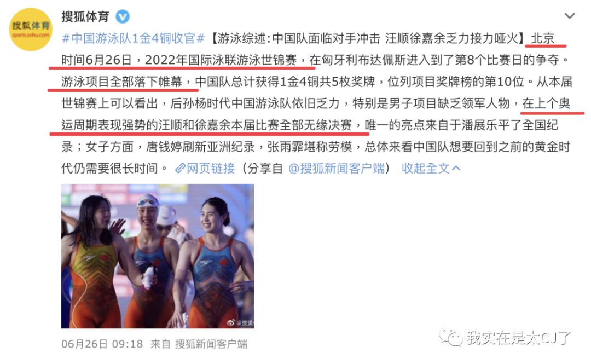Click the sports.sohu.com text in avatar
This screenshot has width=591, height=364.
click(31, 35)
